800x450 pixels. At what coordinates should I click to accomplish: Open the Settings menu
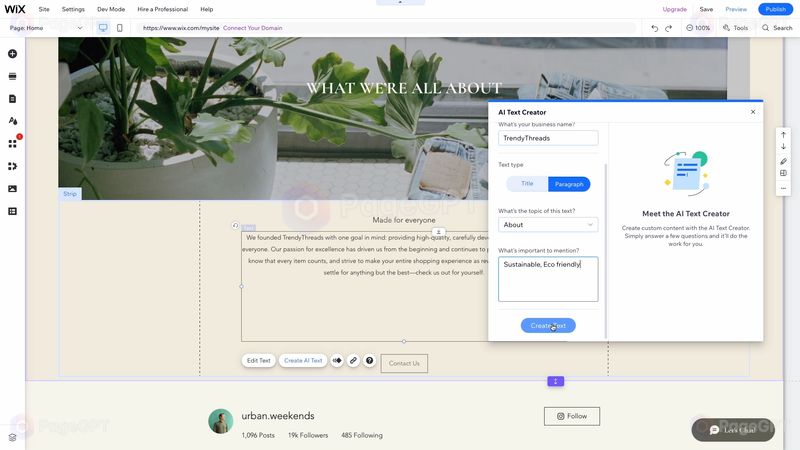[73, 9]
